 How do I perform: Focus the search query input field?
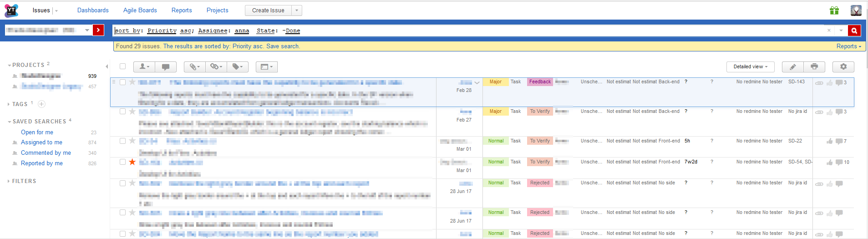469,31
